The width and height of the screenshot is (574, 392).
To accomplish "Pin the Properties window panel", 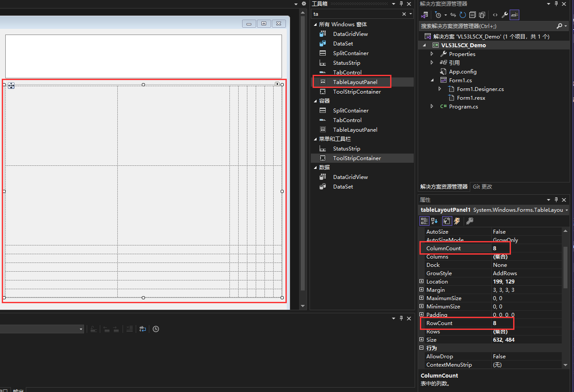I will click(x=556, y=199).
